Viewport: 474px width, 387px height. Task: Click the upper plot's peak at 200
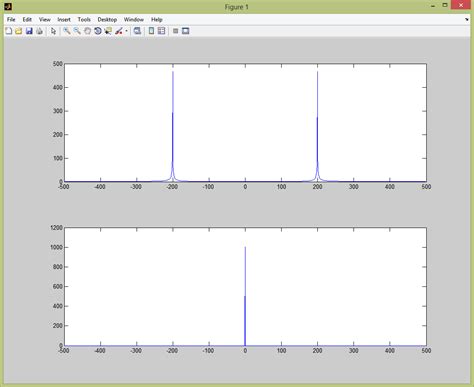point(317,72)
